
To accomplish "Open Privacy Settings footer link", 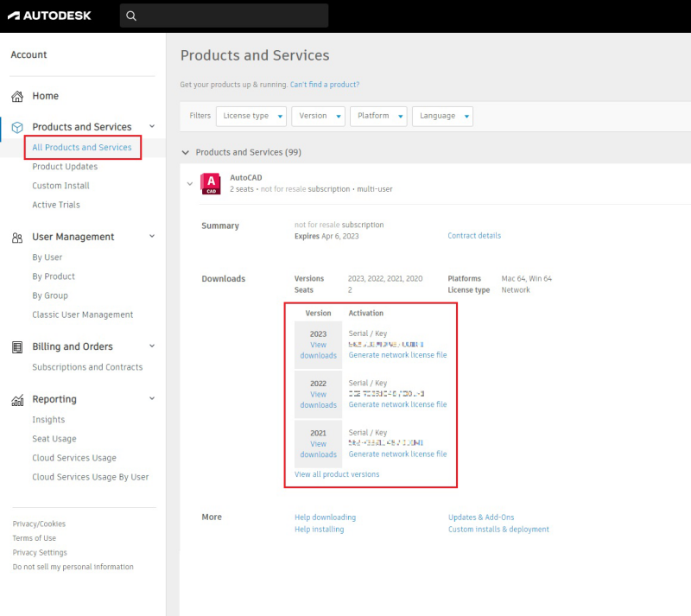I will [x=40, y=553].
